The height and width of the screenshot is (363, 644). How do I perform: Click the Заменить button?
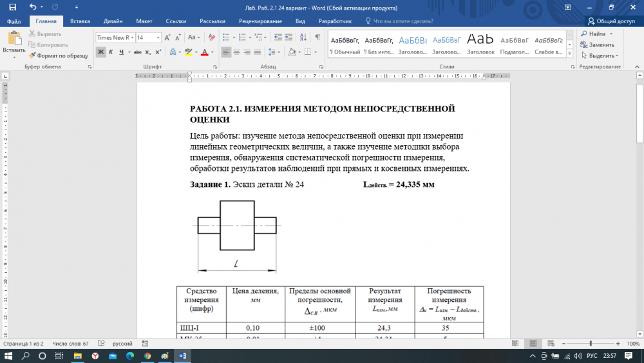(598, 44)
